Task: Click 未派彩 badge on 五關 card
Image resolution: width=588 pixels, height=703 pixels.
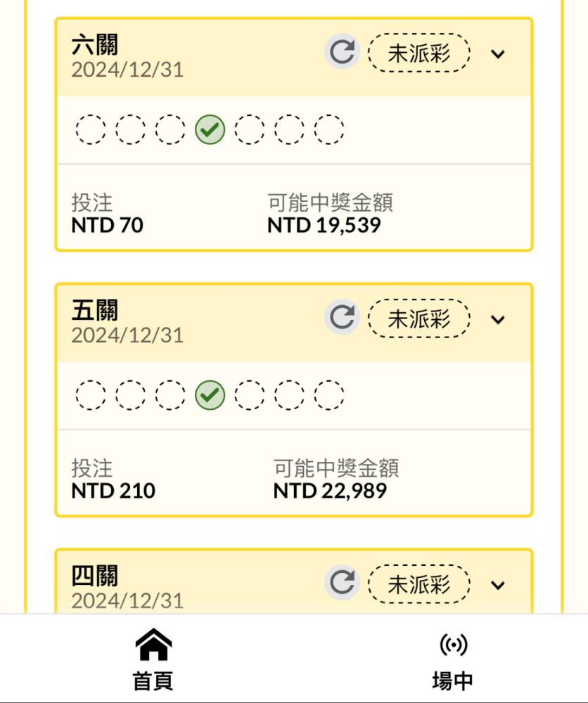Action: point(419,318)
